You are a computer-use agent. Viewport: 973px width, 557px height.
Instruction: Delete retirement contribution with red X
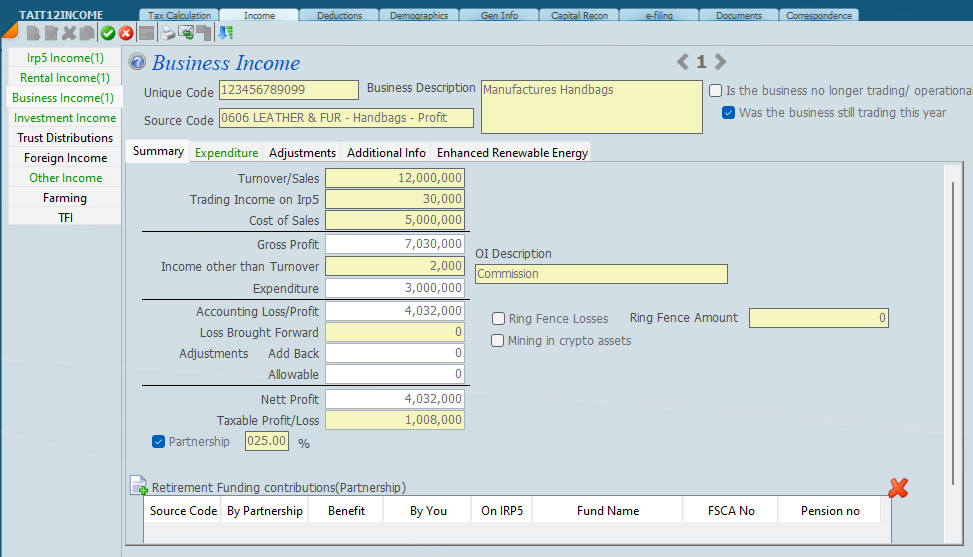pyautogui.click(x=898, y=487)
